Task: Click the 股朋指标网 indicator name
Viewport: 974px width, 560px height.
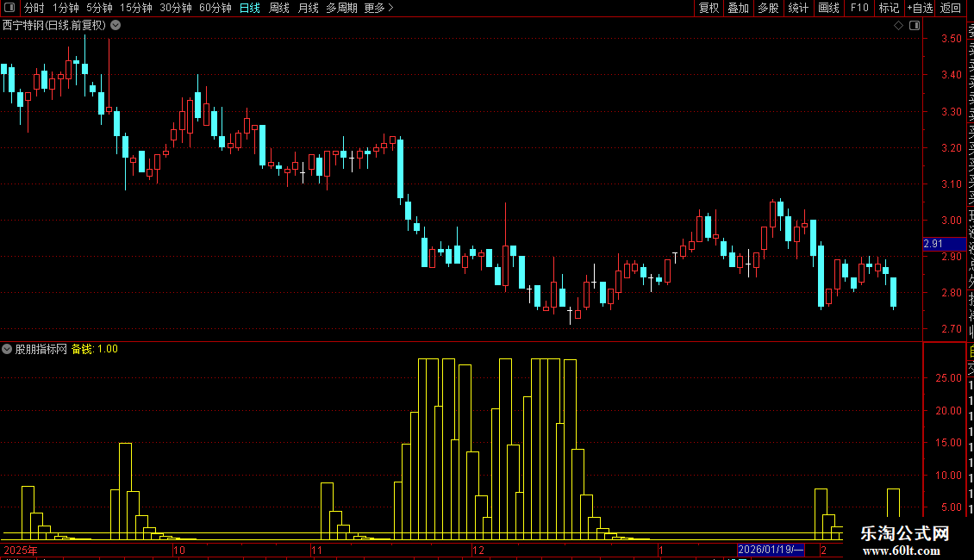Action: click(41, 349)
